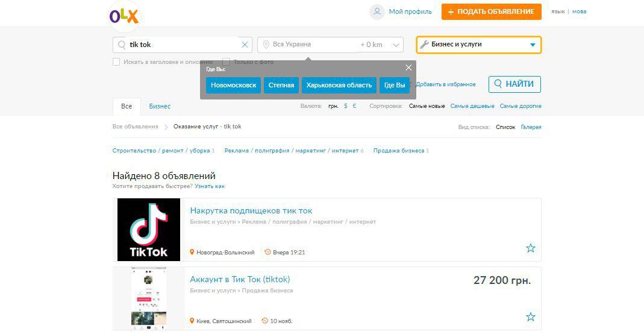Select the Все tab
Screen dimensions: 644x334
pyautogui.click(x=127, y=106)
